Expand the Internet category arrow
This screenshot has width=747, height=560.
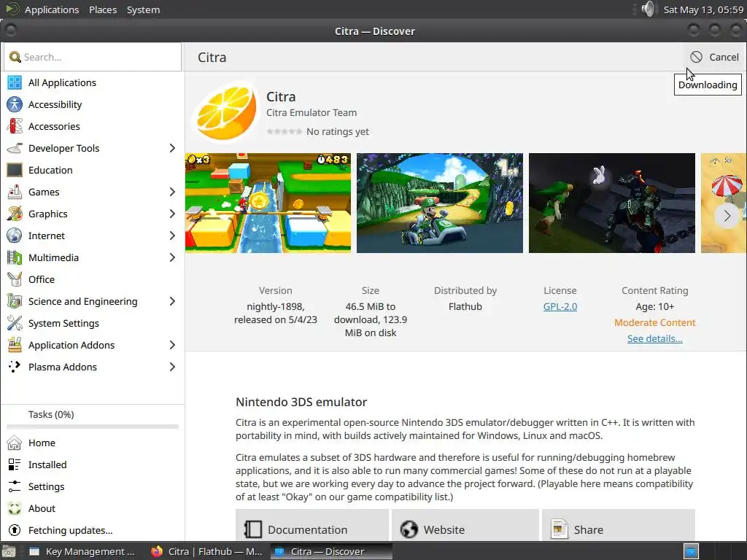(x=172, y=236)
